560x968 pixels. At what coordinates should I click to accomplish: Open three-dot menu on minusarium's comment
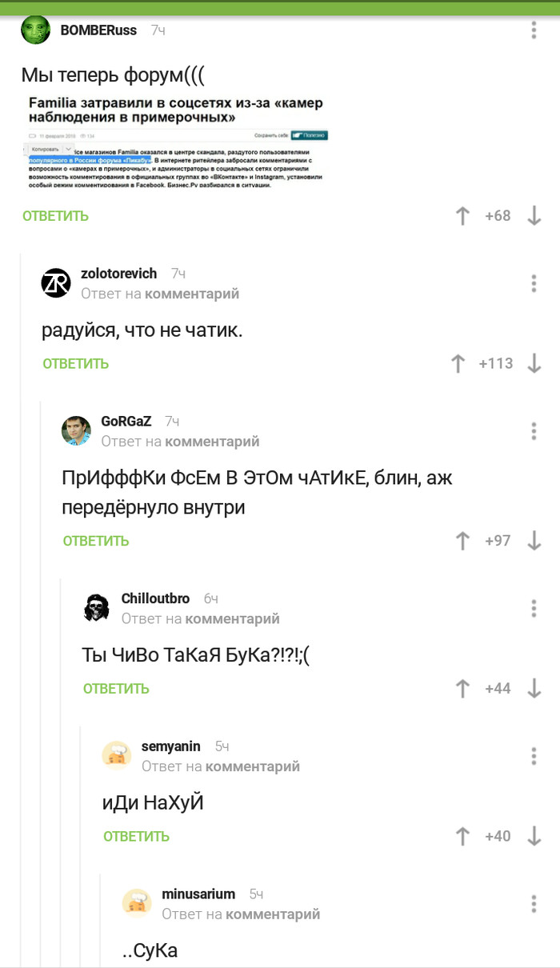coord(534,904)
